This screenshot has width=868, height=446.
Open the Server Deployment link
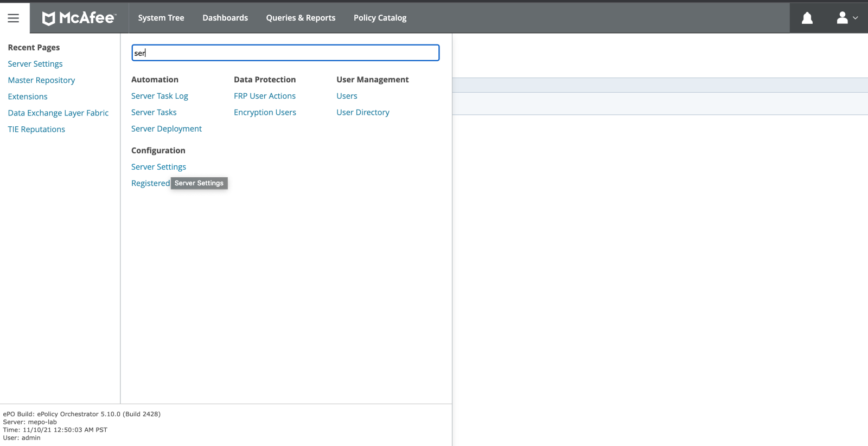(x=166, y=128)
